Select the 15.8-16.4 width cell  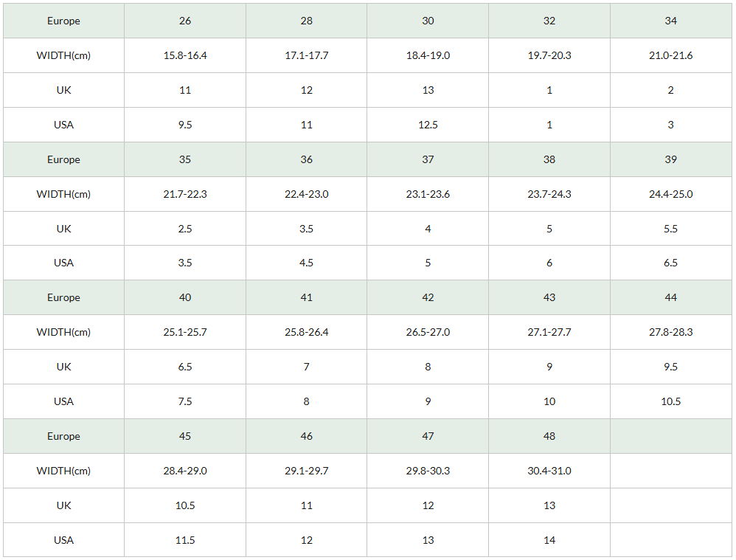click(185, 55)
